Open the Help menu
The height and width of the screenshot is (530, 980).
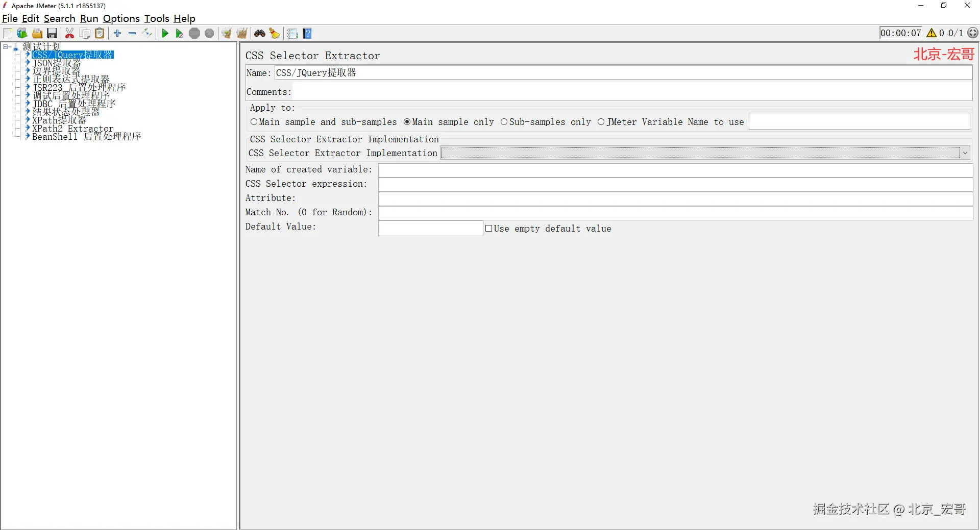184,18
